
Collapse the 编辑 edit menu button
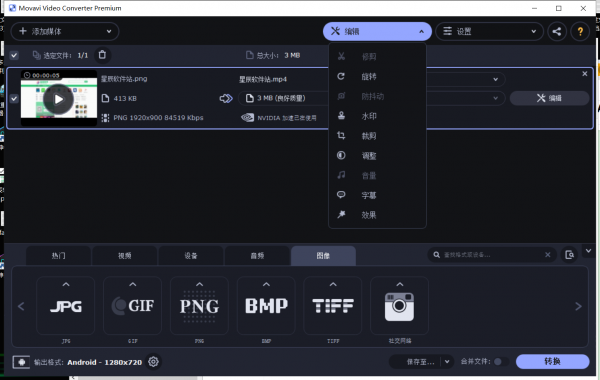[x=377, y=31]
